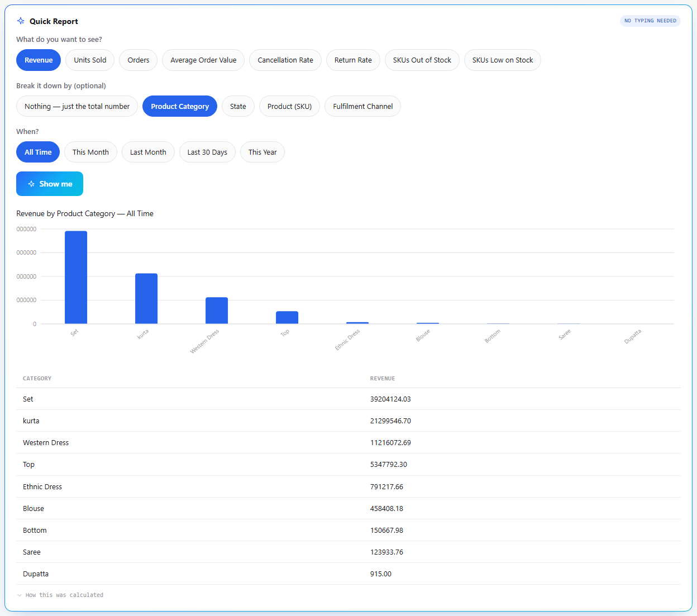
Task: Click the 'NO TYPING NEEDED' badge
Action: [x=650, y=21]
